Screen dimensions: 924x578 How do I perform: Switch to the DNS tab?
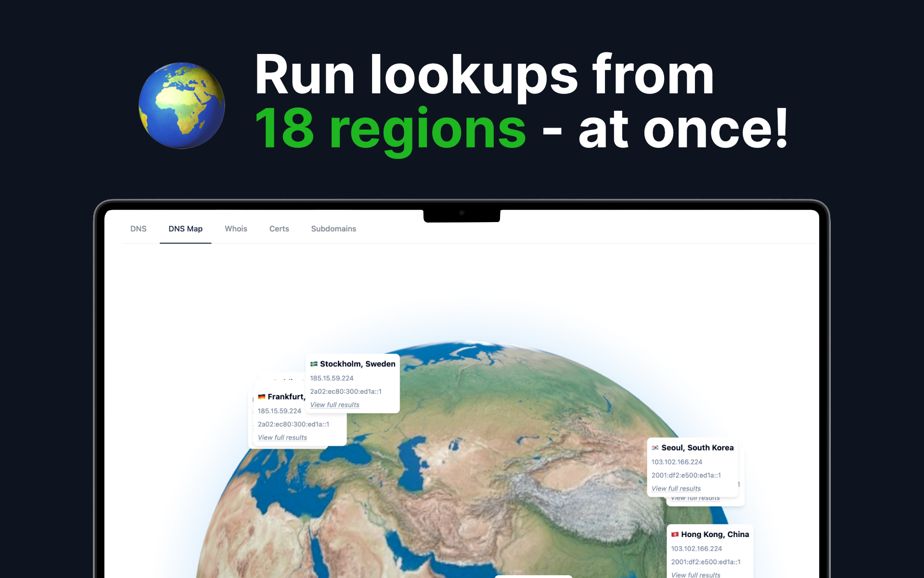(x=138, y=229)
